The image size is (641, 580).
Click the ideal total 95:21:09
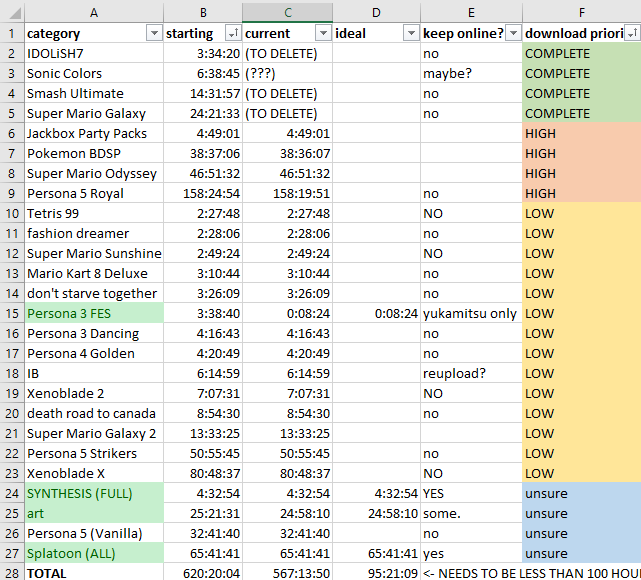point(377,573)
